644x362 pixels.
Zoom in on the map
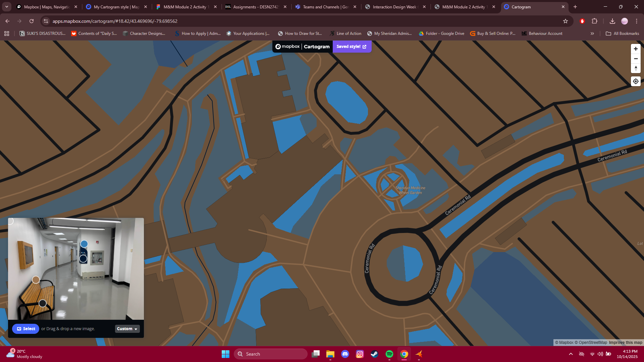[636, 49]
